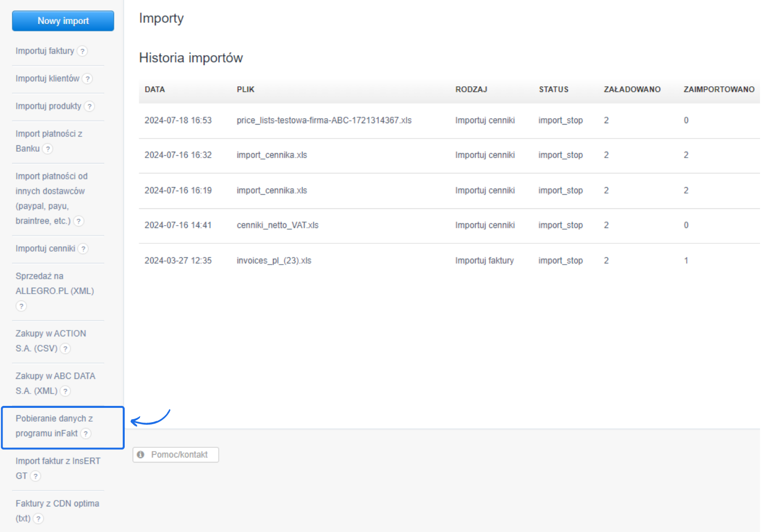Click help icon beside Importuj klientów

click(88, 79)
